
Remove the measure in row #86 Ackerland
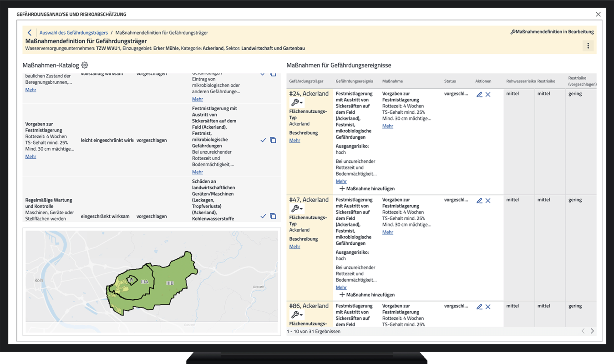coord(488,307)
